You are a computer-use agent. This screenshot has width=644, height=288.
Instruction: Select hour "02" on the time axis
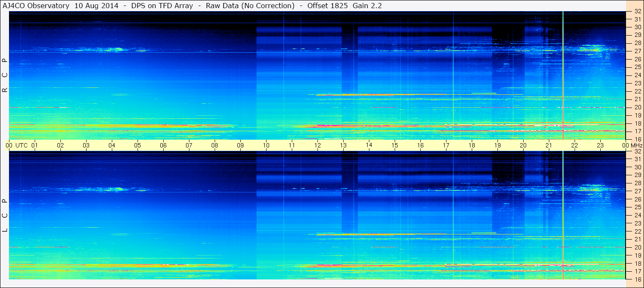click(60, 145)
